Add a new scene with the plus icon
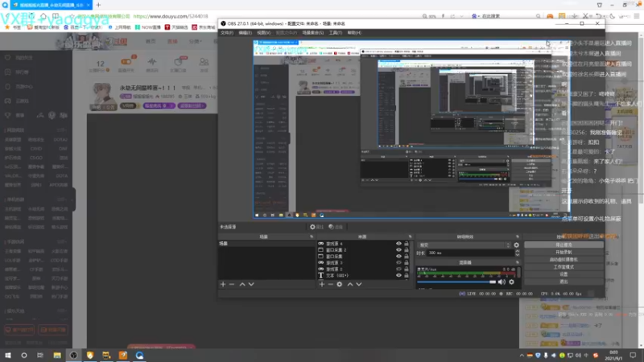Screen dimensions: 644x362 click(x=223, y=284)
